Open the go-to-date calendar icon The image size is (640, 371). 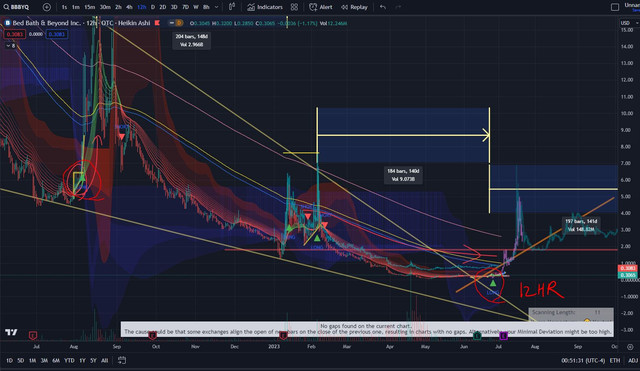click(x=122, y=360)
